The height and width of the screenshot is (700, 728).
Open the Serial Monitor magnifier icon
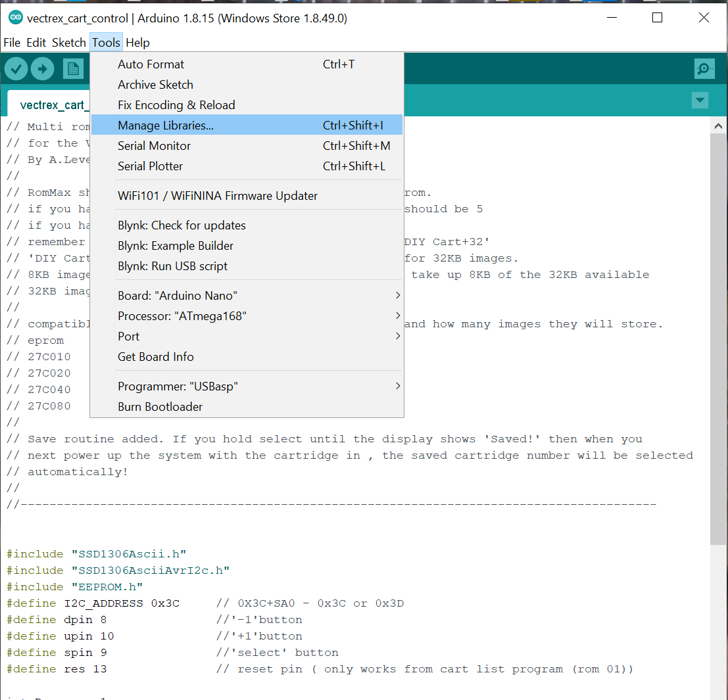pos(704,69)
